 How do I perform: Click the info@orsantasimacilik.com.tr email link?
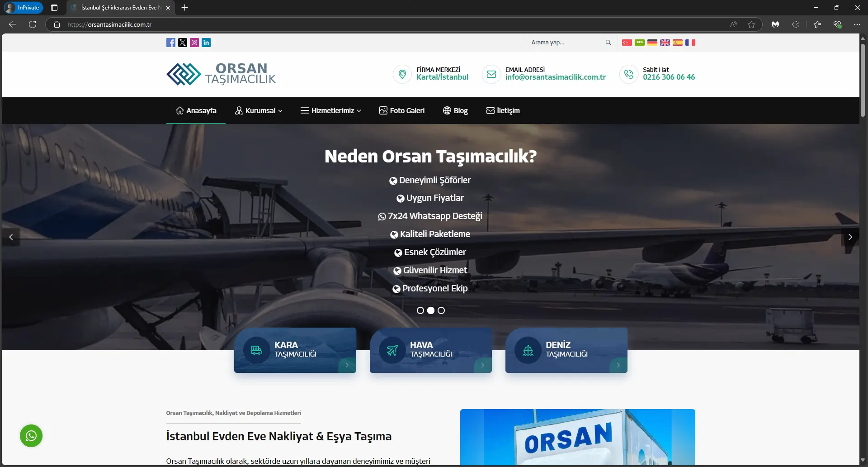coord(555,77)
